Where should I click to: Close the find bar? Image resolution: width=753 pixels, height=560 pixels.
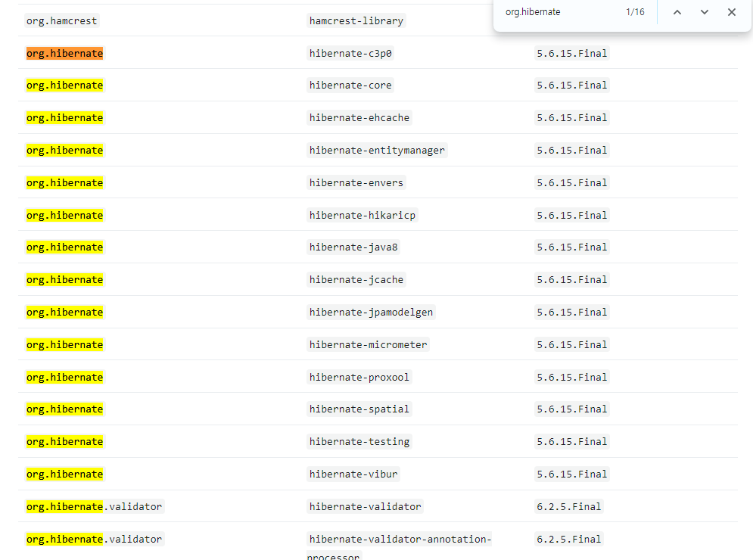[731, 12]
